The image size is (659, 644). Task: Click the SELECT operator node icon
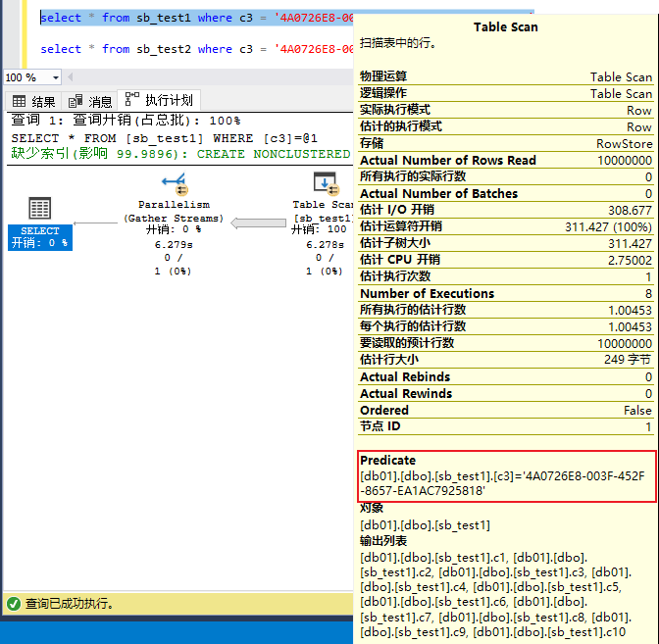pos(39,208)
